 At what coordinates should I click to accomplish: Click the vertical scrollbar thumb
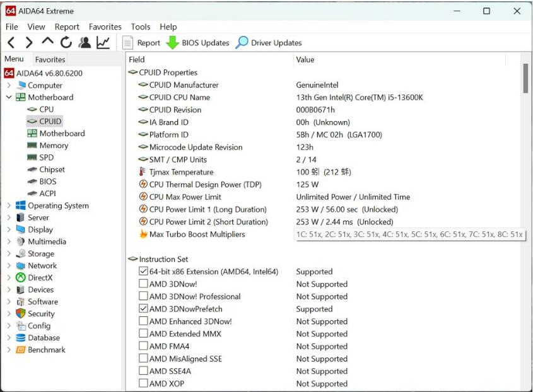coord(525,78)
